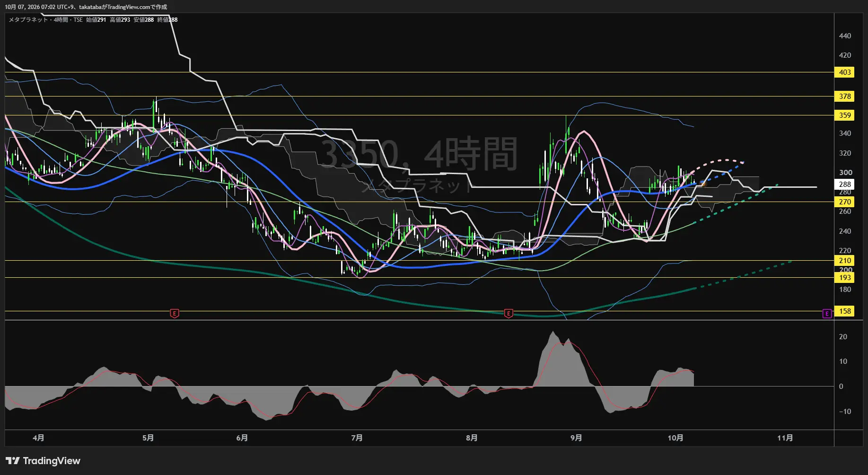Click the 440 price axis value

pos(845,36)
